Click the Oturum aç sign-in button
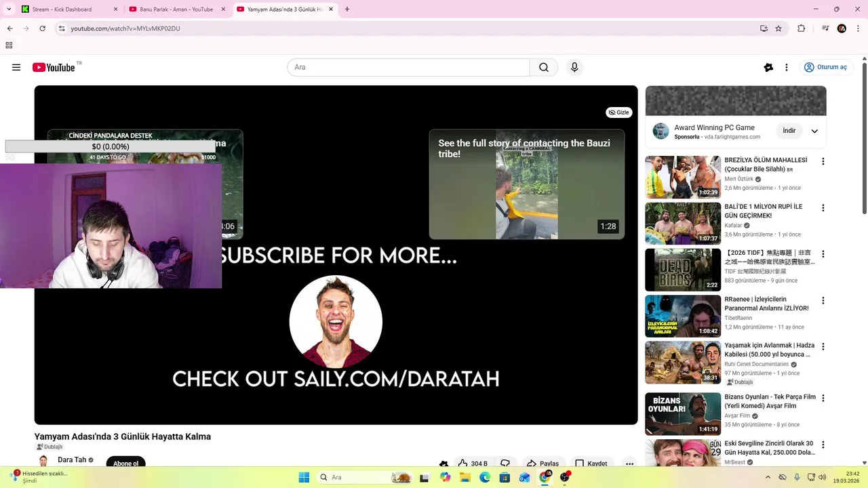 825,67
